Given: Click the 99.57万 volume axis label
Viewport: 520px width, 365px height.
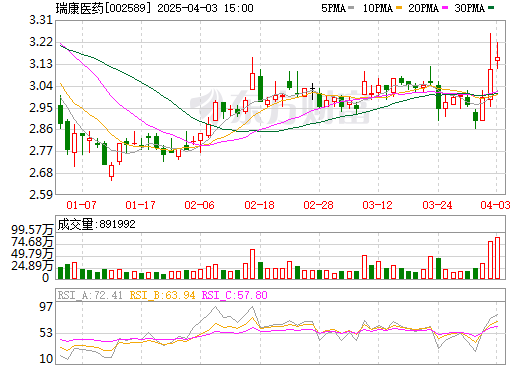Looking at the screenshot, I should pos(32,230).
